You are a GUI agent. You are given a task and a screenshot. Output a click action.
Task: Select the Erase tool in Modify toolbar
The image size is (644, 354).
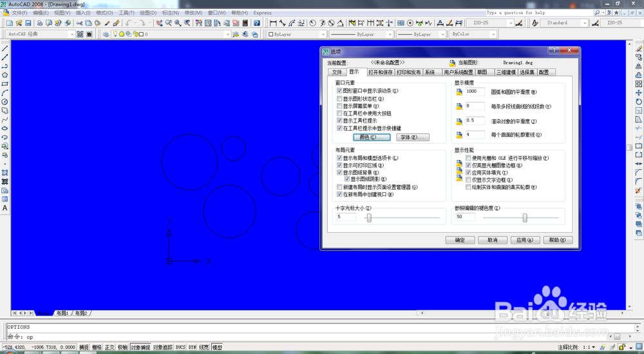639,48
